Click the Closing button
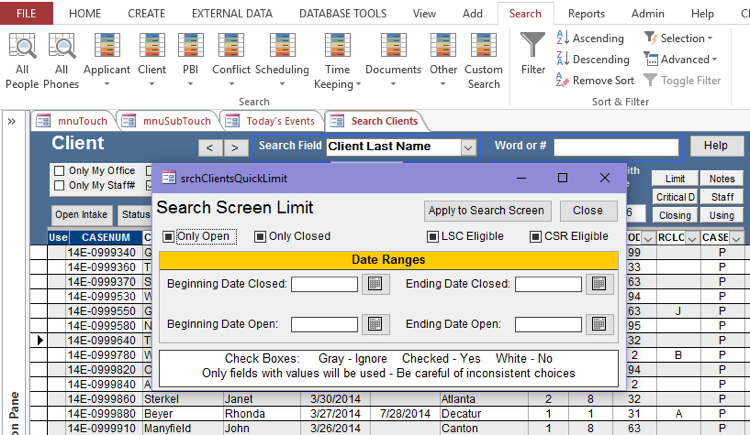The image size is (750, 435). coord(674,215)
